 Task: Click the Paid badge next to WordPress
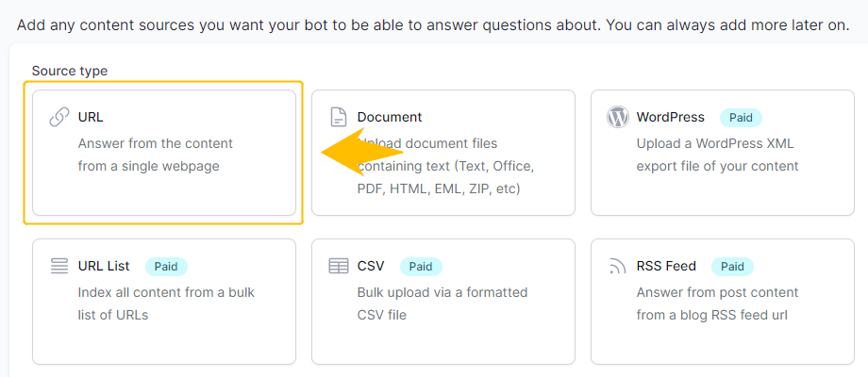click(x=741, y=118)
